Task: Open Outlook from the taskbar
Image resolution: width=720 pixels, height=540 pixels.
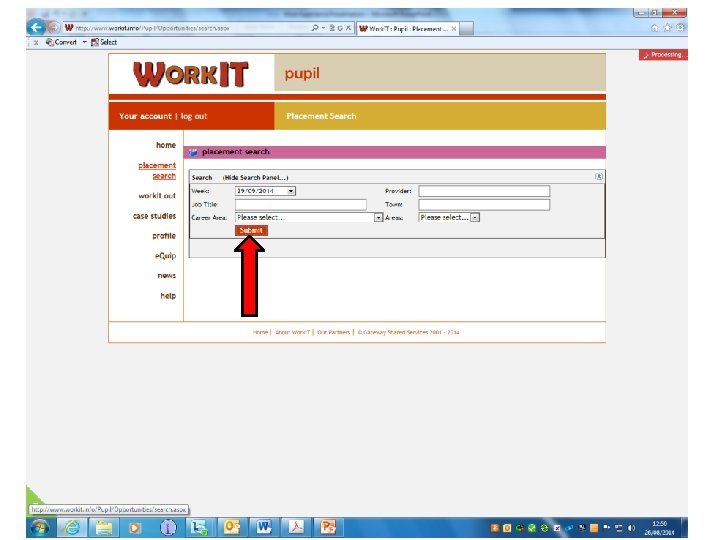Action: tap(232, 527)
